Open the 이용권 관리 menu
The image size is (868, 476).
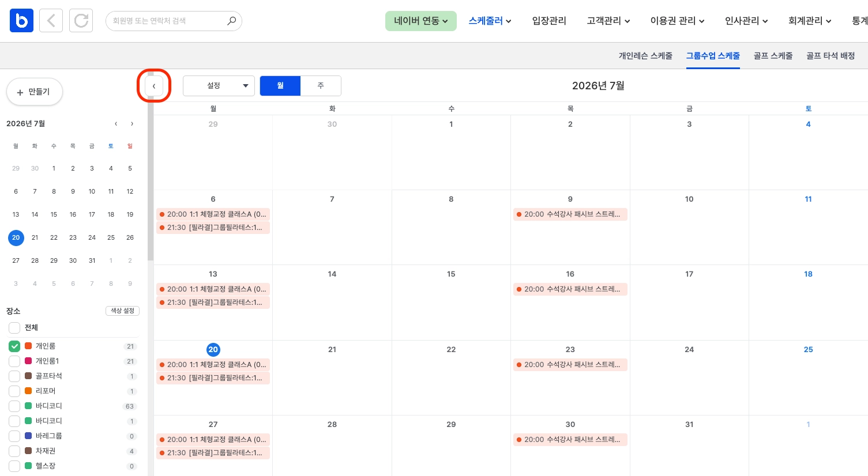point(677,21)
